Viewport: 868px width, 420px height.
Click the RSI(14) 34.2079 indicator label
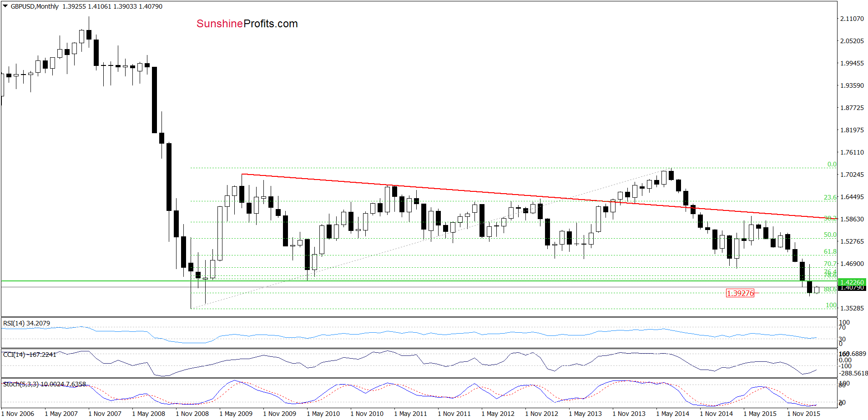pyautogui.click(x=26, y=323)
